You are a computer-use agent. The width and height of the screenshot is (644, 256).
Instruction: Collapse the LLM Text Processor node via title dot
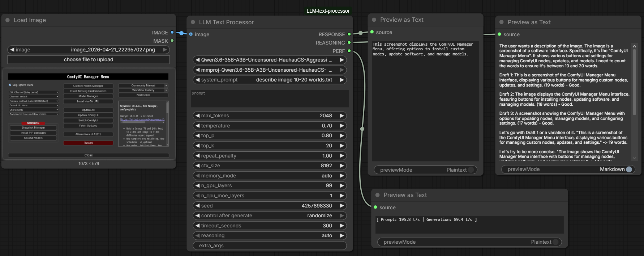(x=193, y=22)
